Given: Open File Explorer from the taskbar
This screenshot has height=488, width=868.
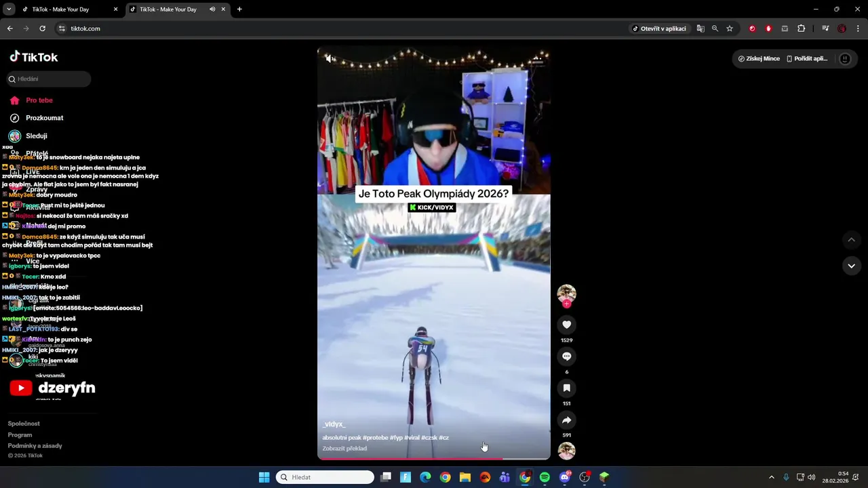Looking at the screenshot, I should click(x=465, y=477).
